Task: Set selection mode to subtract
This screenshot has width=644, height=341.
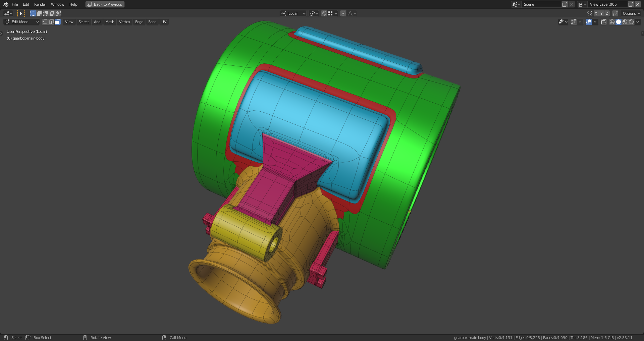Action: pyautogui.click(x=45, y=13)
